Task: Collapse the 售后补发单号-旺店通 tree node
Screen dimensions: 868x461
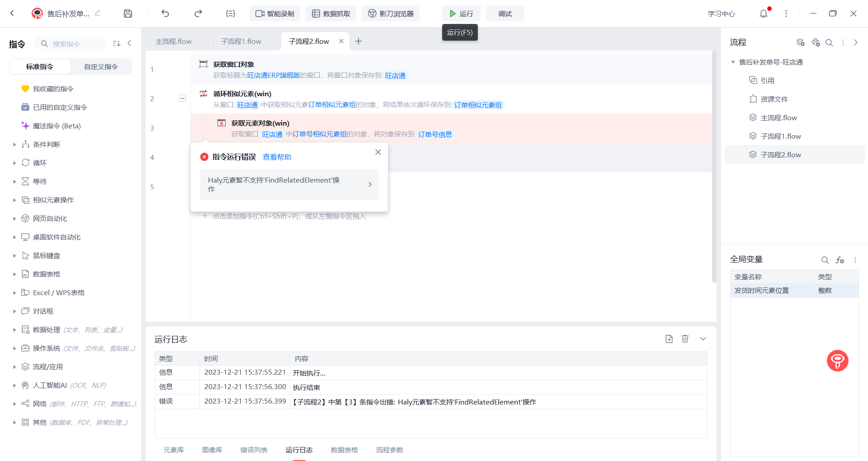Action: coord(733,62)
